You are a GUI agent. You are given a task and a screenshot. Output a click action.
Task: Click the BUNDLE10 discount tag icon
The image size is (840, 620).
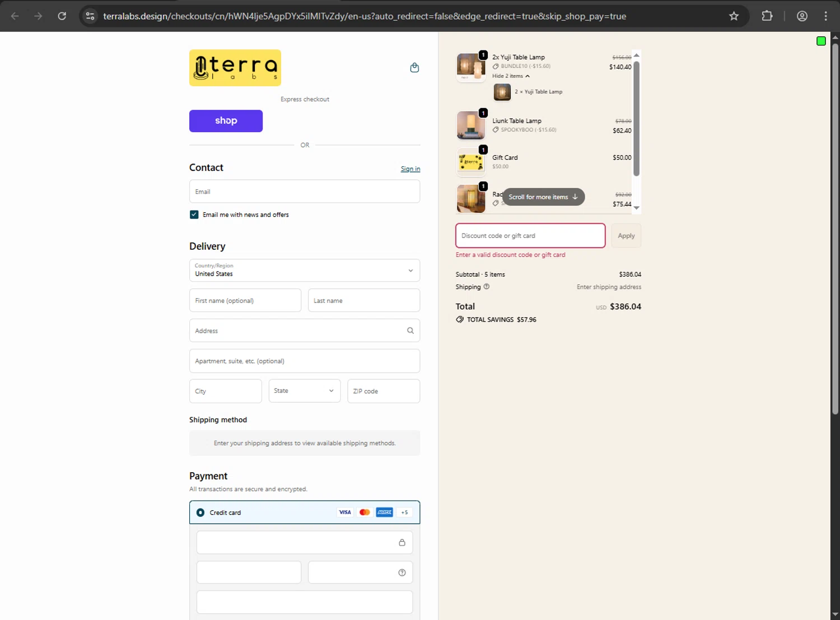pyautogui.click(x=496, y=66)
